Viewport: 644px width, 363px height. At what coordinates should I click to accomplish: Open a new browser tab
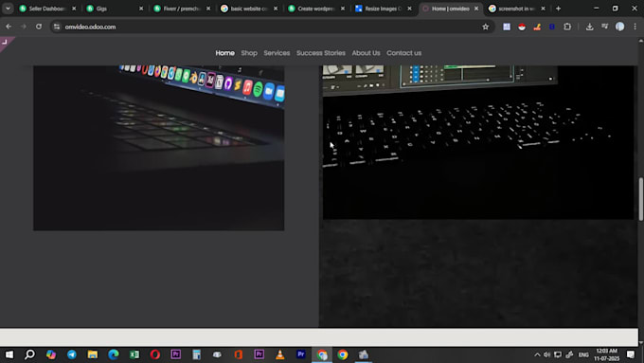tap(558, 9)
